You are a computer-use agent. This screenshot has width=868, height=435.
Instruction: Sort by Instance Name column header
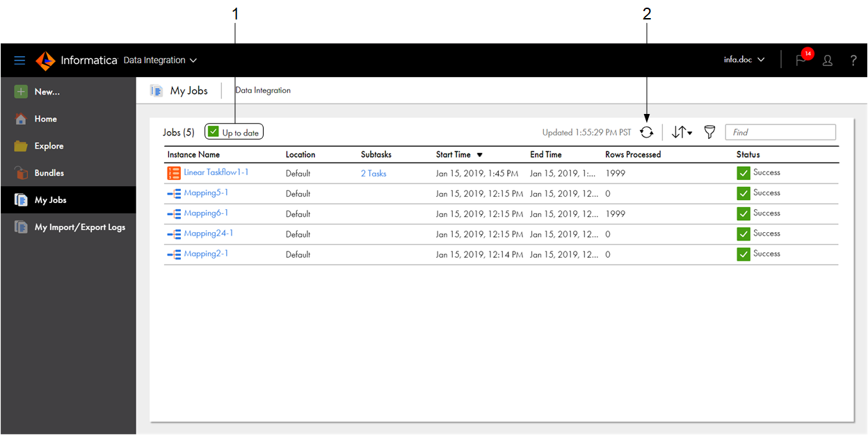pos(193,155)
